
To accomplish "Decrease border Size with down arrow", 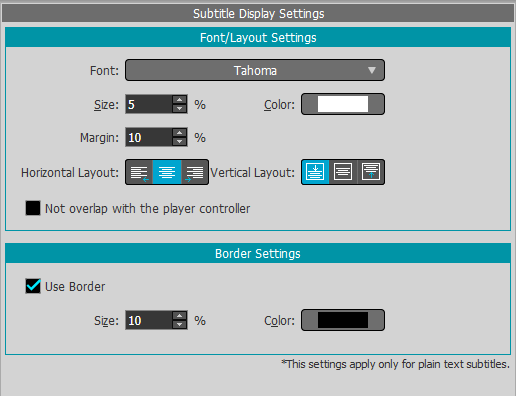I will (x=180, y=325).
